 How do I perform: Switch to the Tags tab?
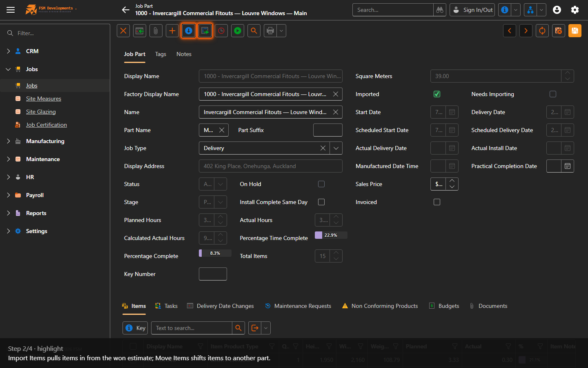(x=160, y=54)
